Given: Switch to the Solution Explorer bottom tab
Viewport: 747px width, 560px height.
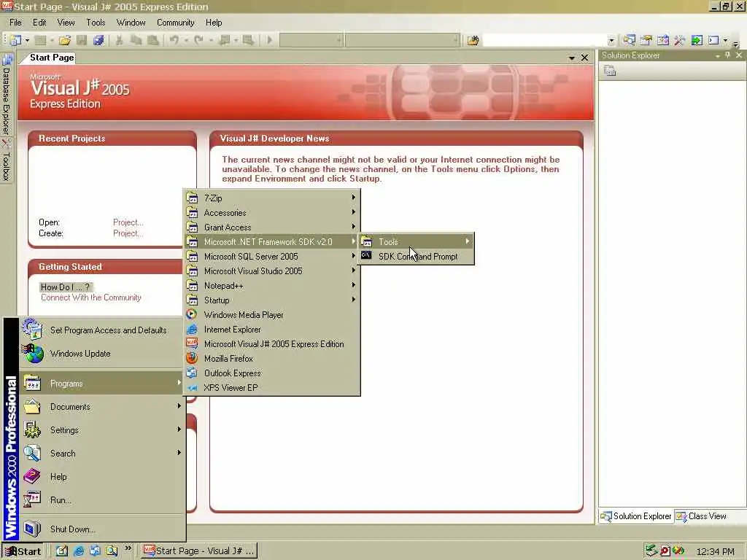Looking at the screenshot, I should click(x=636, y=516).
